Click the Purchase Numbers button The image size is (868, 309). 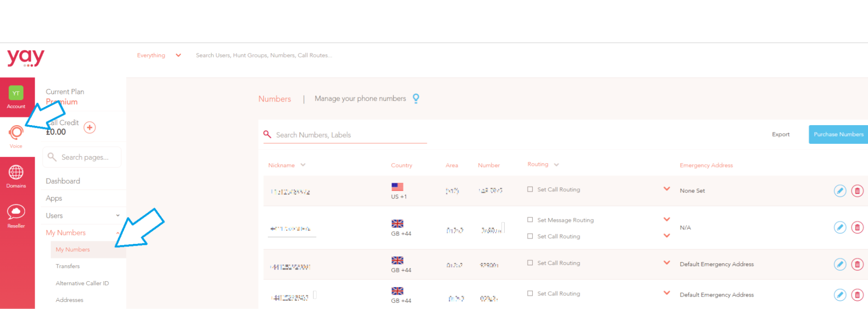coord(838,134)
